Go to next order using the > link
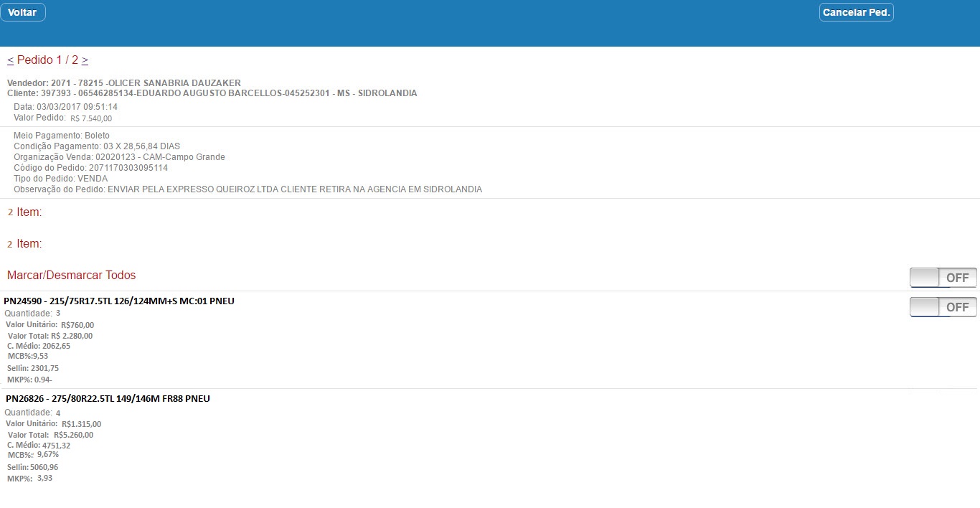This screenshot has height=508, width=980. [x=85, y=60]
